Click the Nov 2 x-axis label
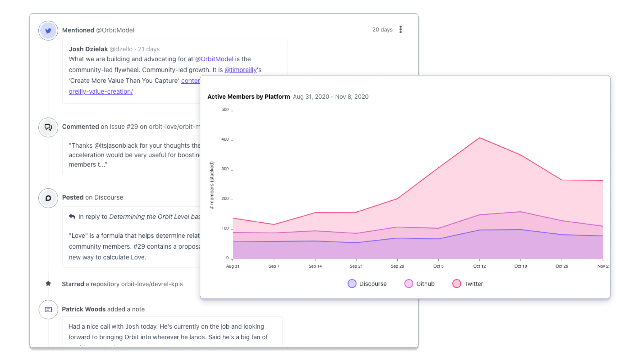The height and width of the screenshot is (364, 640). (x=603, y=266)
